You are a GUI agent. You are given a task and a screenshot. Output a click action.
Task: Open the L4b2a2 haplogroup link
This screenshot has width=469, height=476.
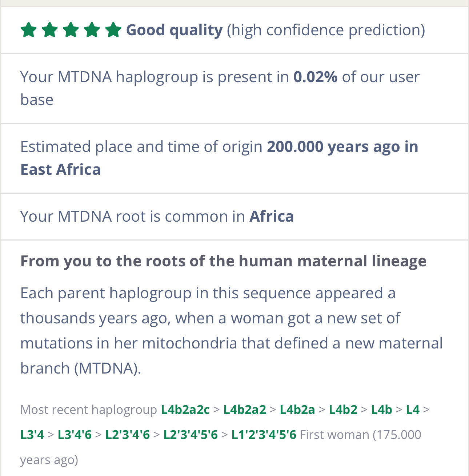[x=245, y=410]
